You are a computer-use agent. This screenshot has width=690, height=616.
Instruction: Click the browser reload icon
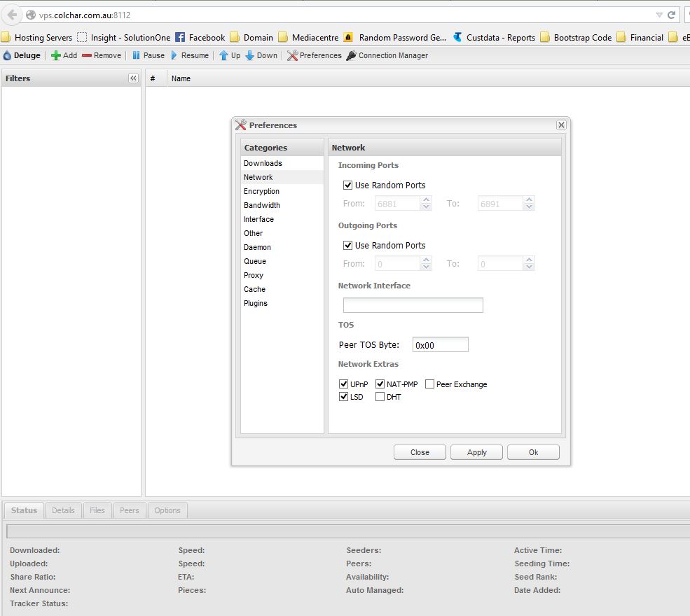(x=671, y=15)
